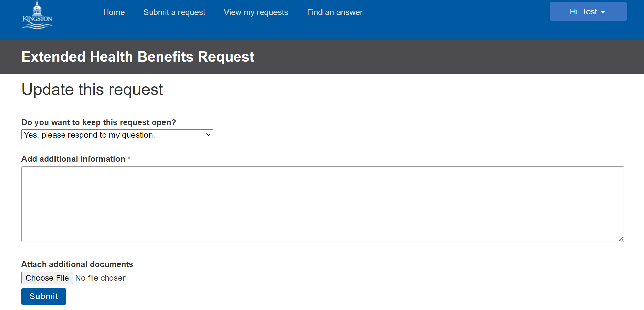Click the Kingston city logo
This screenshot has height=310, width=644.
pos(37,15)
